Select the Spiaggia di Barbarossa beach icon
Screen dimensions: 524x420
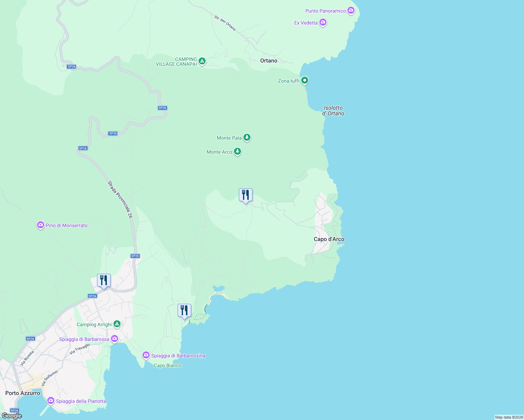tap(115, 338)
